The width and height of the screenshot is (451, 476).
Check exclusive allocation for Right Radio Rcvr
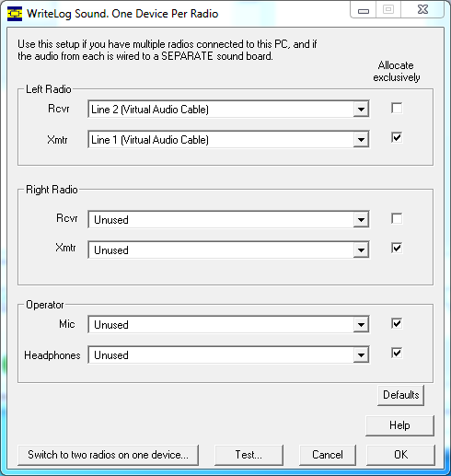pyautogui.click(x=397, y=218)
